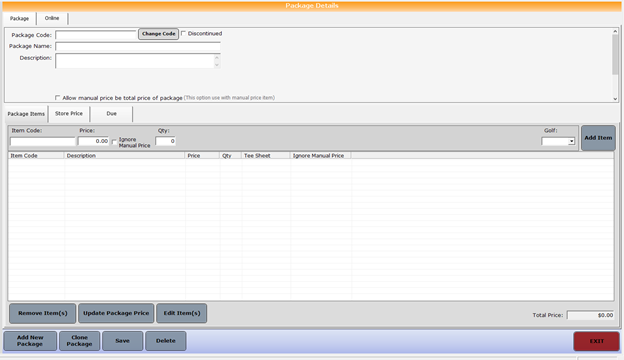Image resolution: width=624 pixels, height=360 pixels.
Task: Click the Package Code input field
Action: (x=96, y=35)
